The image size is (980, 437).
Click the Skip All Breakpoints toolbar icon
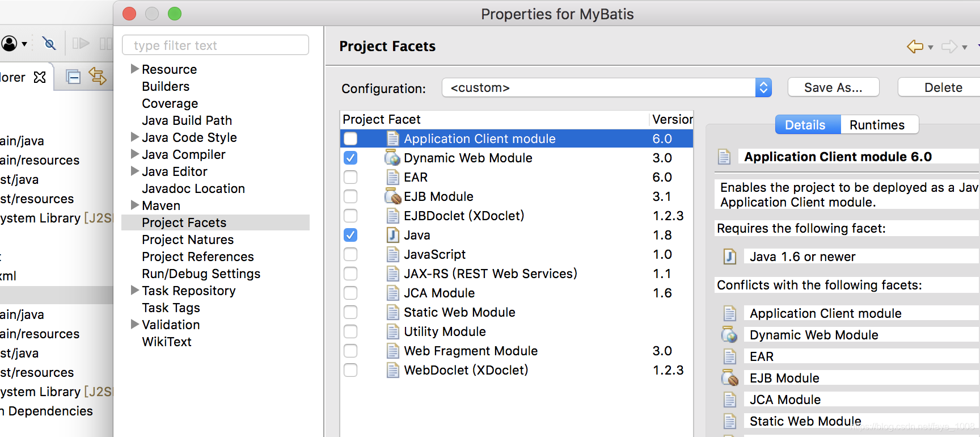[49, 43]
